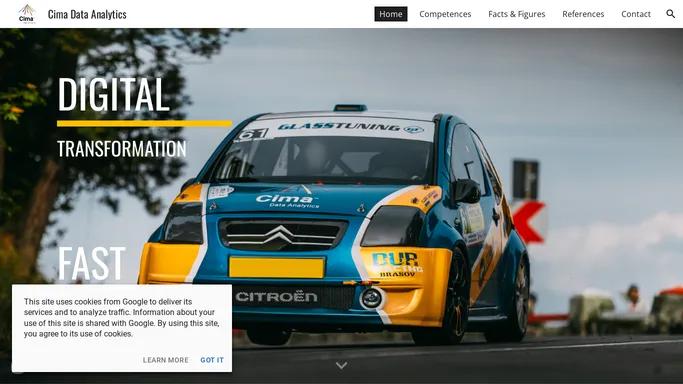Click the Cima logo in header
683x384 pixels.
tap(27, 14)
